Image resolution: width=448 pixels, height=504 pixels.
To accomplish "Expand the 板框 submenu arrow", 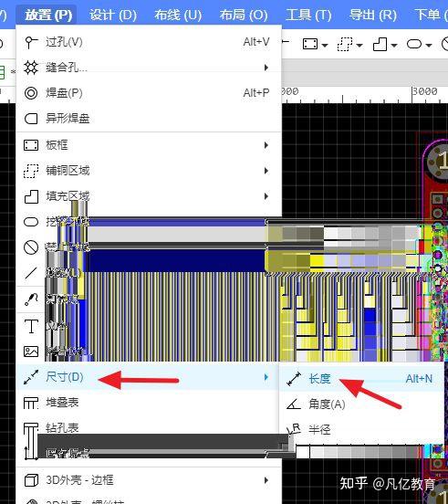I will click(266, 145).
